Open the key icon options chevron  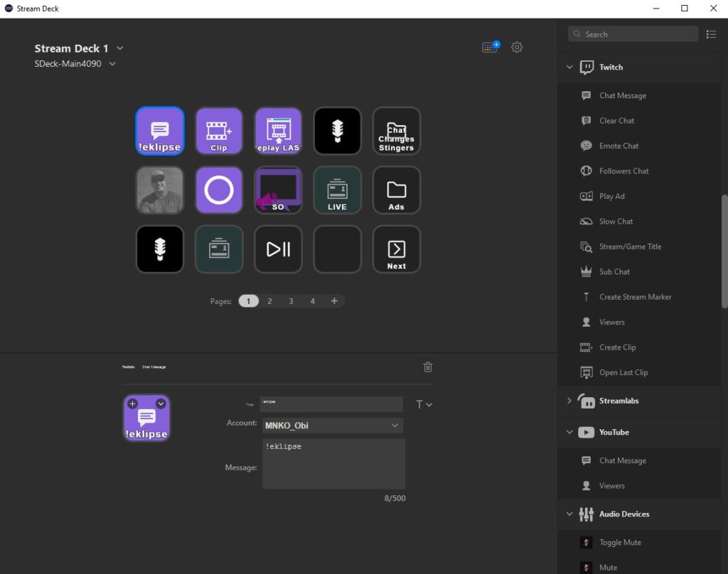161,404
